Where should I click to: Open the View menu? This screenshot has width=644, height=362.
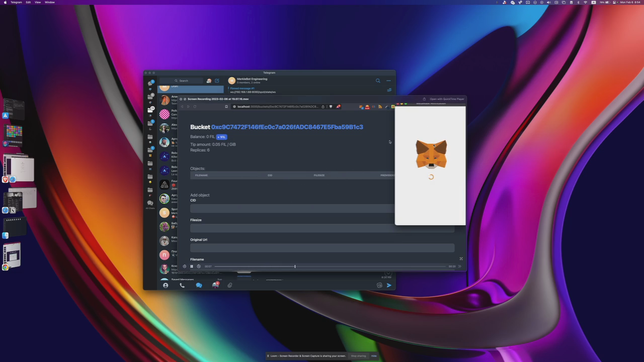38,3
